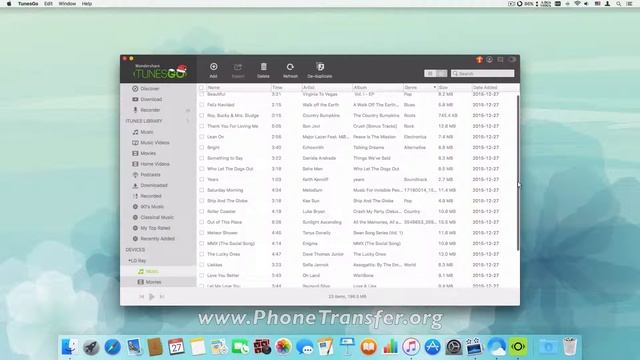This screenshot has width=640, height=360.
Task: Open the Window menu in the menu bar
Action: tap(67, 4)
